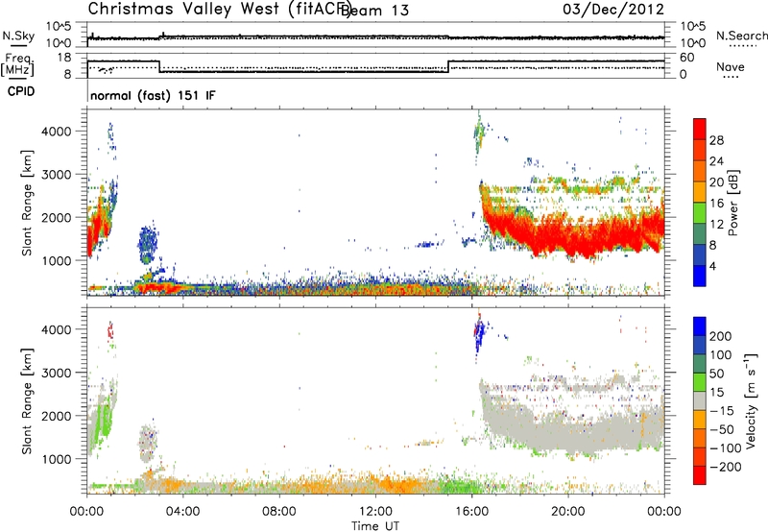Click the 'Beam 13' label

pos(374,11)
